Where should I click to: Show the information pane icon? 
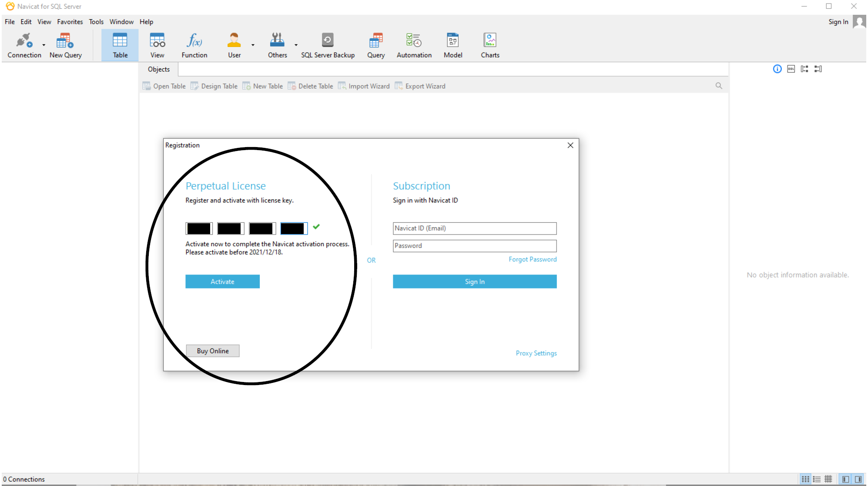coord(777,69)
